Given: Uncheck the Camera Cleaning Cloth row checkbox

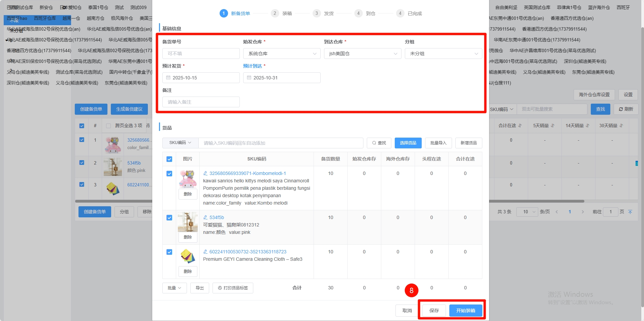Looking at the screenshot, I should pyautogui.click(x=169, y=252).
